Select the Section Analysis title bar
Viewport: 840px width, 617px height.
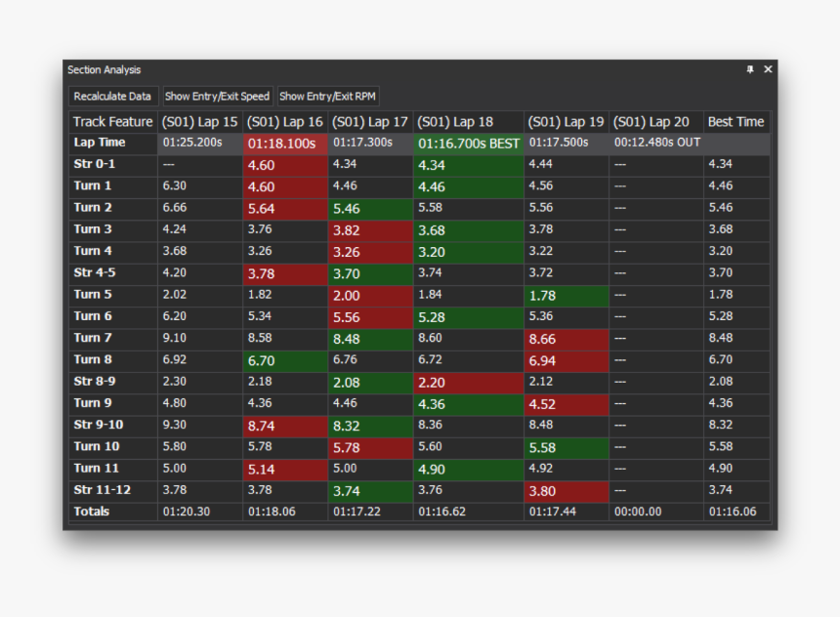click(x=391, y=69)
